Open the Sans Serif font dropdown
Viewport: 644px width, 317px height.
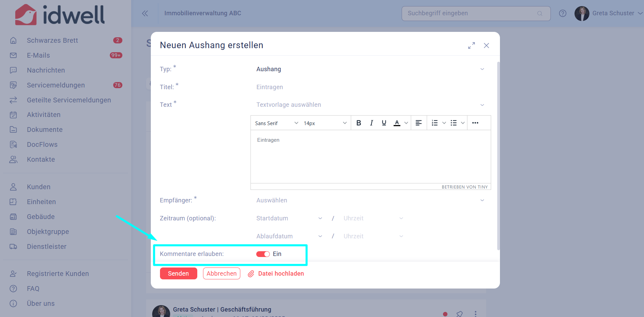pos(276,123)
